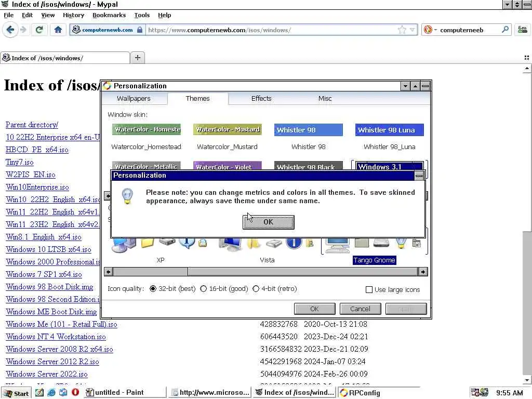Click the notepad quick launch icon

[x=39, y=393]
